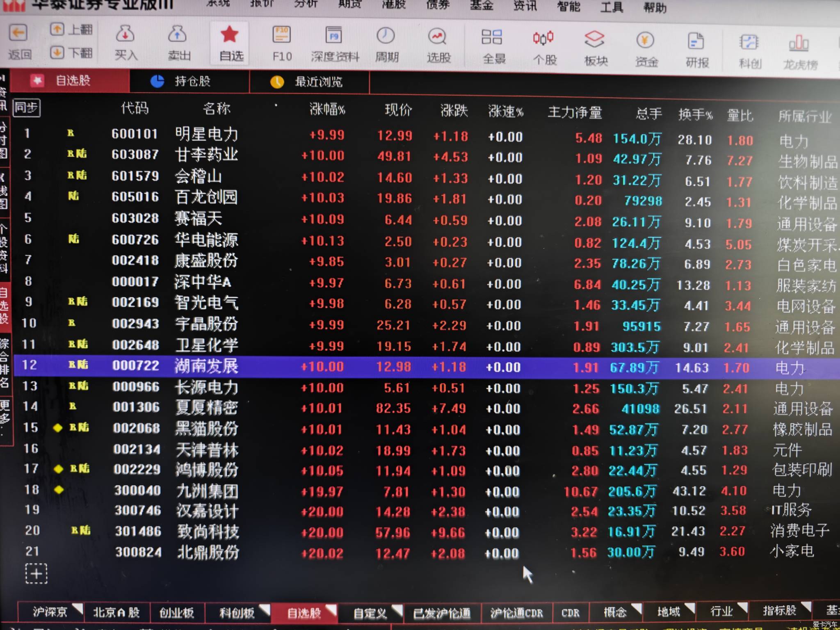This screenshot has width=840, height=630.
Task: Open the 龙虎榜 bar chart icon
Action: (x=799, y=43)
